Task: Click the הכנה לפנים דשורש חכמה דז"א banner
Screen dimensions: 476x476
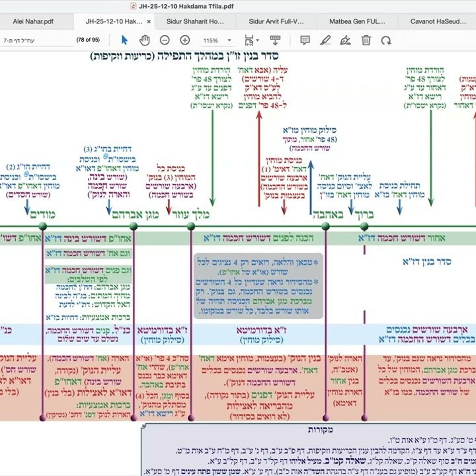Action: coord(258,238)
